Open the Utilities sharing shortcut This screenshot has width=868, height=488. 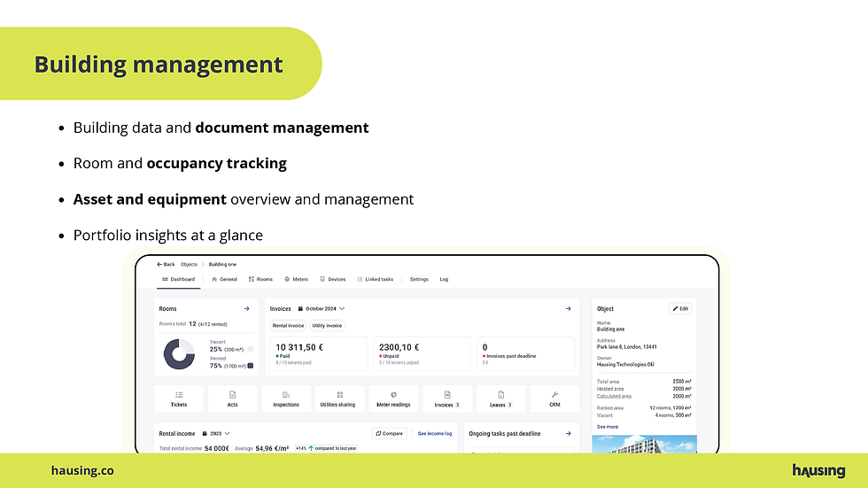pos(339,399)
